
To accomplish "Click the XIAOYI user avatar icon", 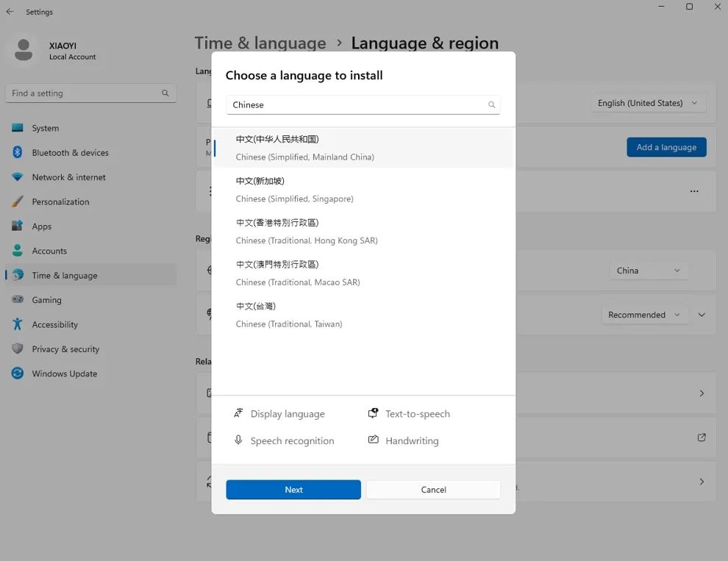I will point(24,50).
